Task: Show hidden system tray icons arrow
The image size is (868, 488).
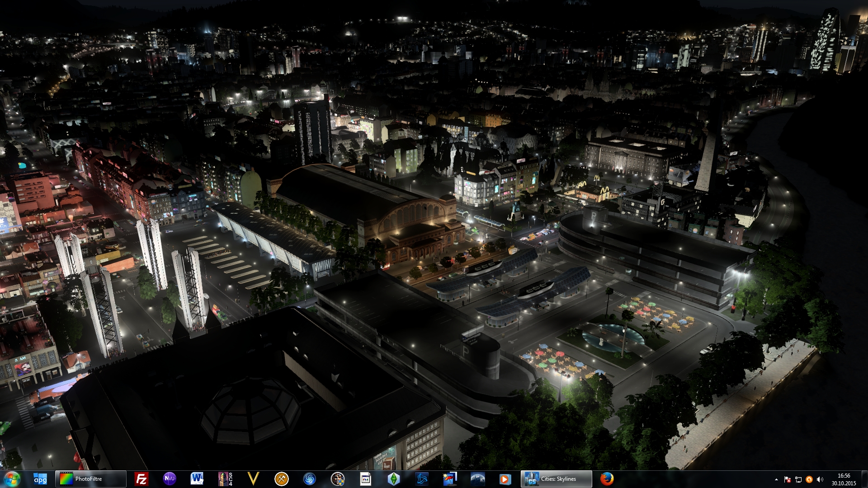Action: 776,479
